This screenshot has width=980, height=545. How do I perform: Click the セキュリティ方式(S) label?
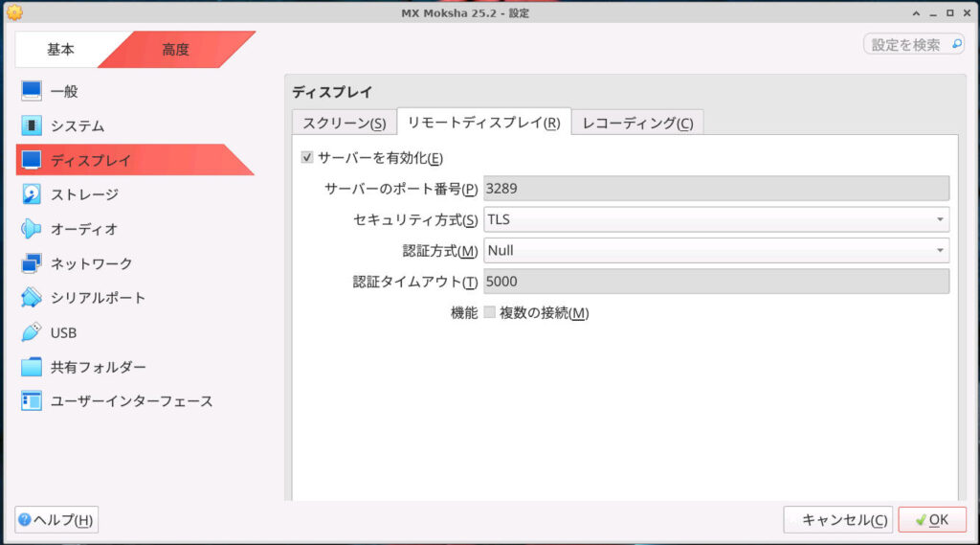415,219
